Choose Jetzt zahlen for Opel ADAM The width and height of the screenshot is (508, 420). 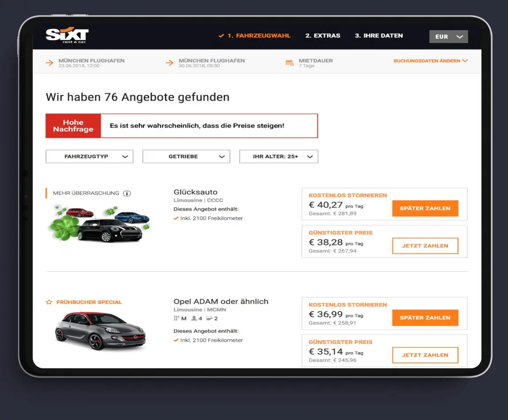tap(425, 355)
